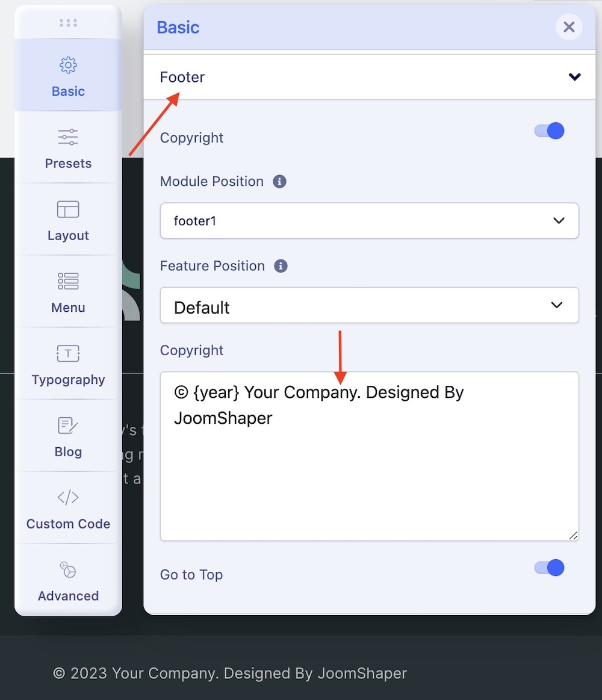Open the Module Position footer1 dropdown
The image size is (602, 700).
[x=369, y=221]
